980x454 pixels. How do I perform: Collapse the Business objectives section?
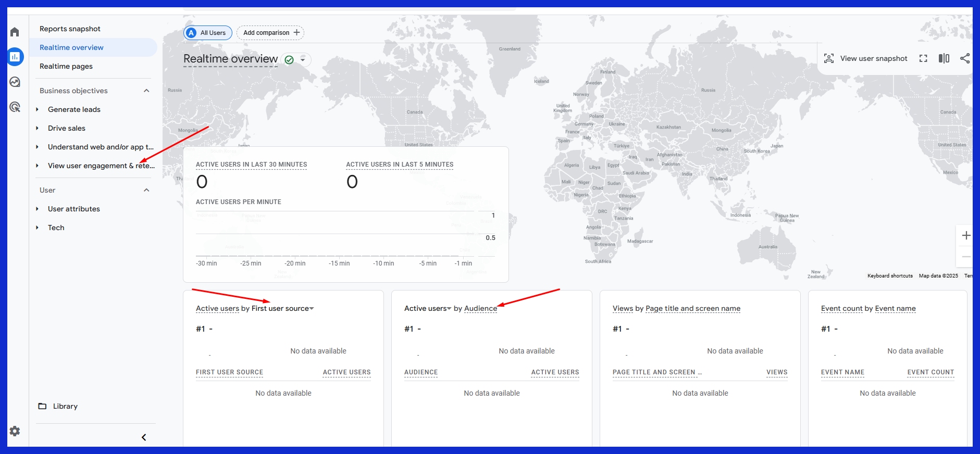tap(146, 91)
